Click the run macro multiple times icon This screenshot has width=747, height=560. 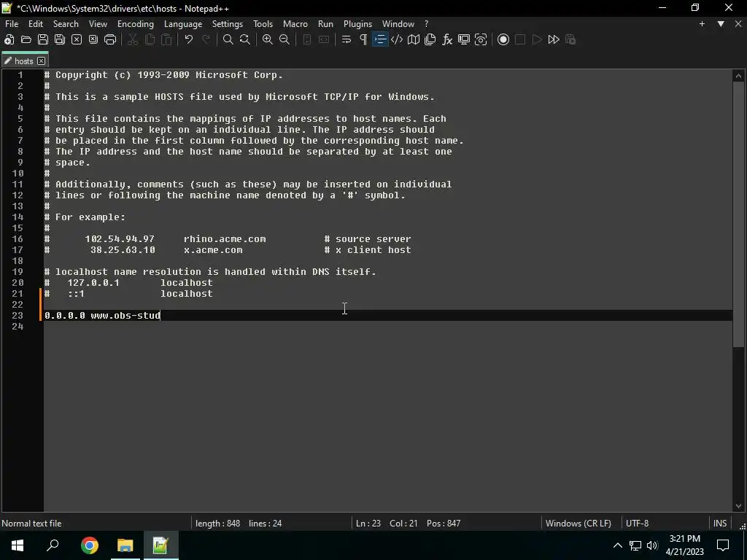554,39
